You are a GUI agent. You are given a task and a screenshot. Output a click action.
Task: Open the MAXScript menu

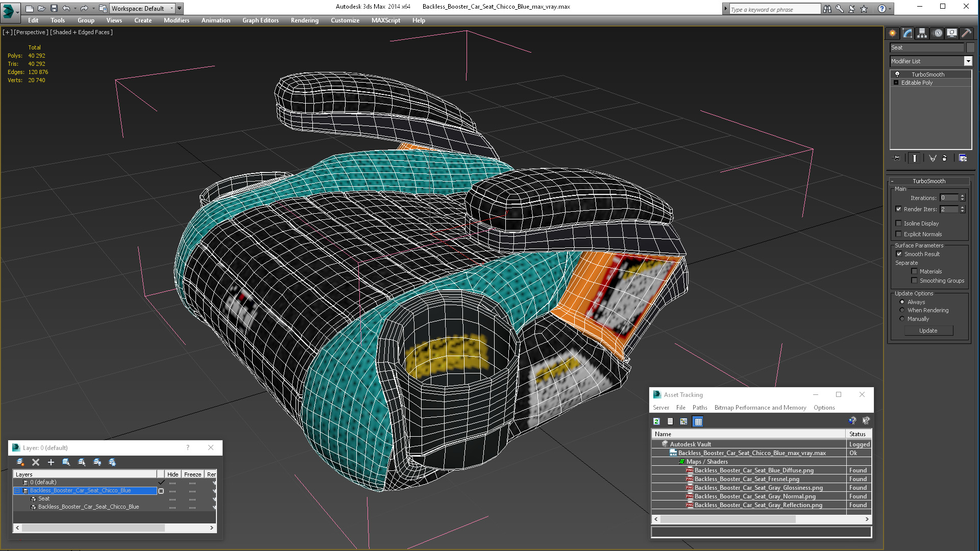(386, 20)
